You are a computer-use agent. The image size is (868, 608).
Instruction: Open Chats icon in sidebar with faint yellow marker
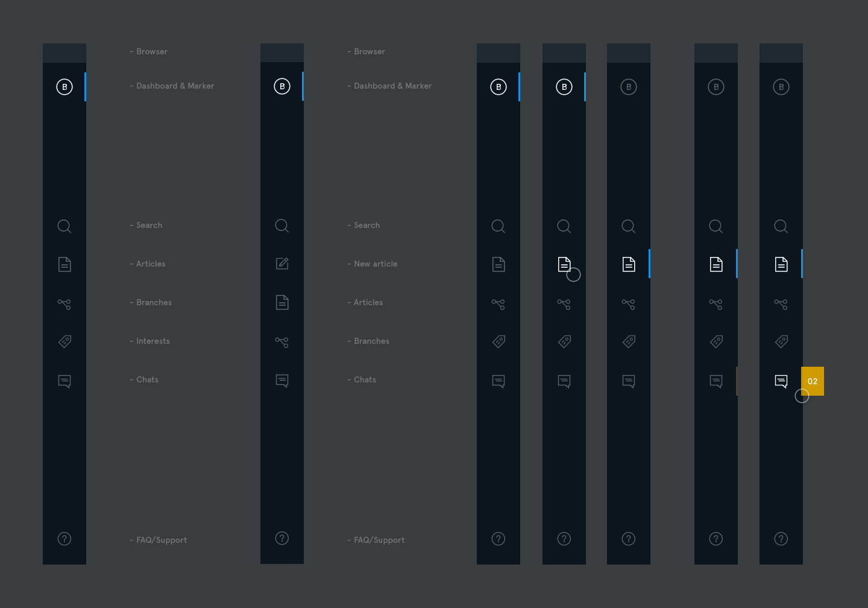[716, 381]
